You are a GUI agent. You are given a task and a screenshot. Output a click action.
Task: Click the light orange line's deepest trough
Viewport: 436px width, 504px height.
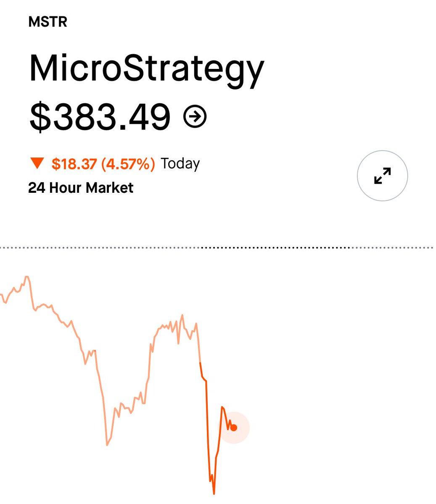coord(108,444)
